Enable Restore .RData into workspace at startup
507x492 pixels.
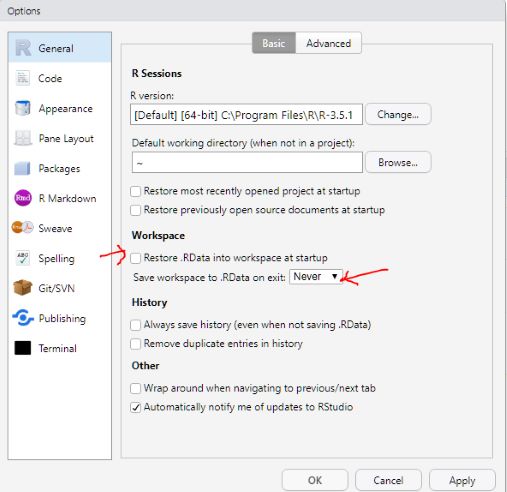tap(136, 258)
